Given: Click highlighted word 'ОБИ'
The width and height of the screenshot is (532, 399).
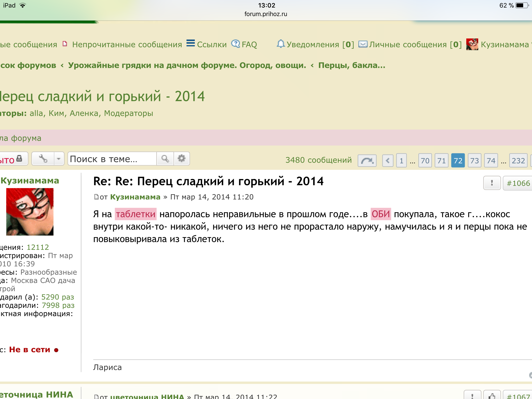Looking at the screenshot, I should [x=381, y=214].
